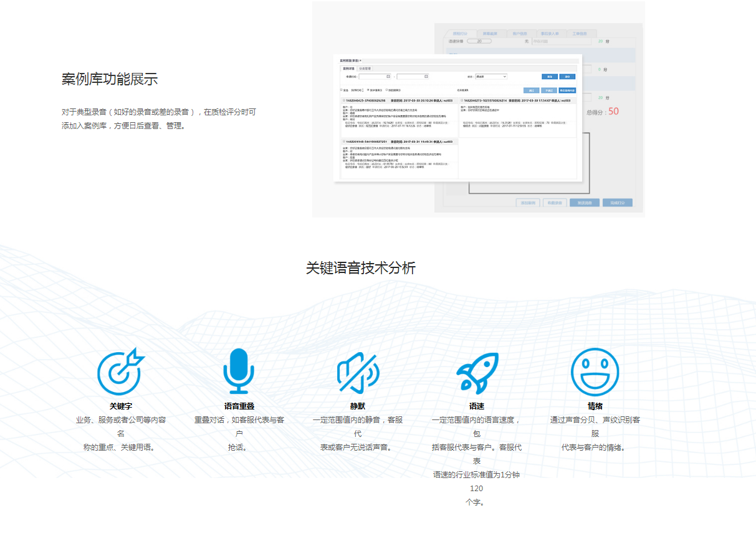This screenshot has width=756, height=546.
Task: Check the box for case 1482046273-10255780826214
Action: [462, 100]
